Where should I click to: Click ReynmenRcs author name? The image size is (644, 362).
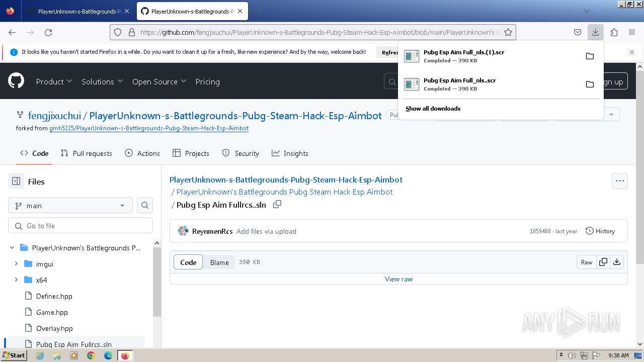(x=212, y=231)
